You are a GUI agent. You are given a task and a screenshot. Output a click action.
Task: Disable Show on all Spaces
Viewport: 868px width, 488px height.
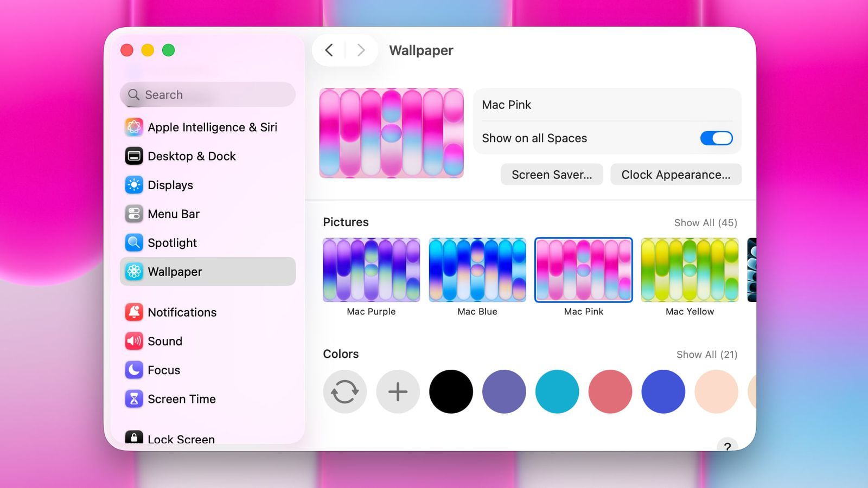[716, 138]
